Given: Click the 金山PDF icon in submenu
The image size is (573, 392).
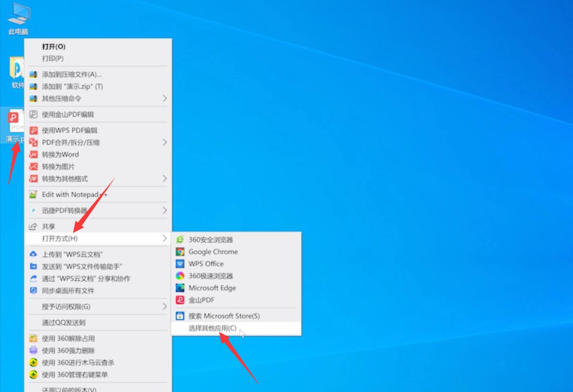Looking at the screenshot, I should pos(180,300).
